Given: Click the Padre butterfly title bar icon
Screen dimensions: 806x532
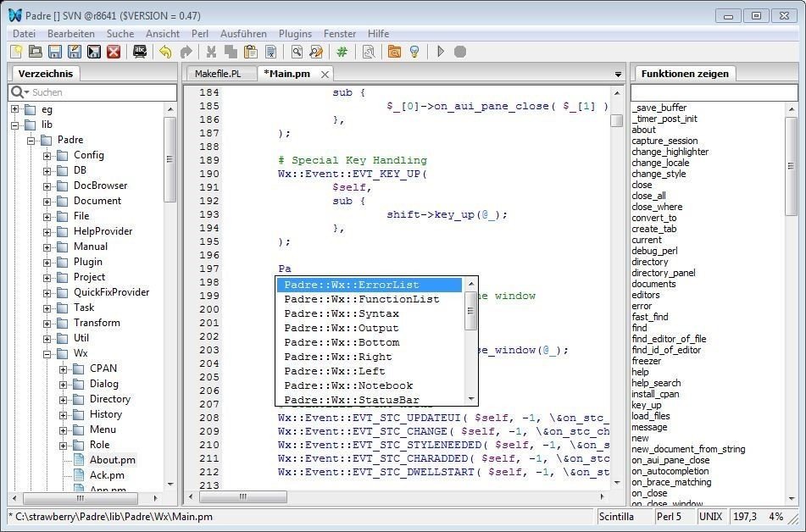Looking at the screenshot, I should pyautogui.click(x=15, y=15).
